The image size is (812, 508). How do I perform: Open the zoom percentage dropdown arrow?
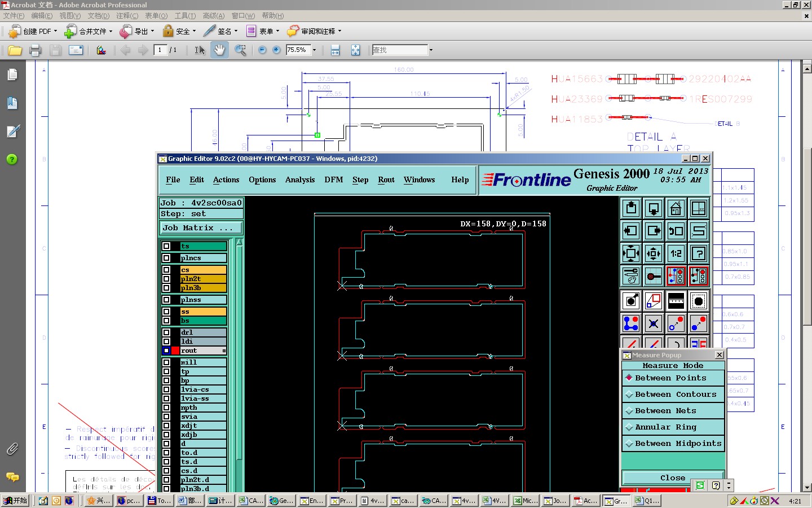click(315, 50)
